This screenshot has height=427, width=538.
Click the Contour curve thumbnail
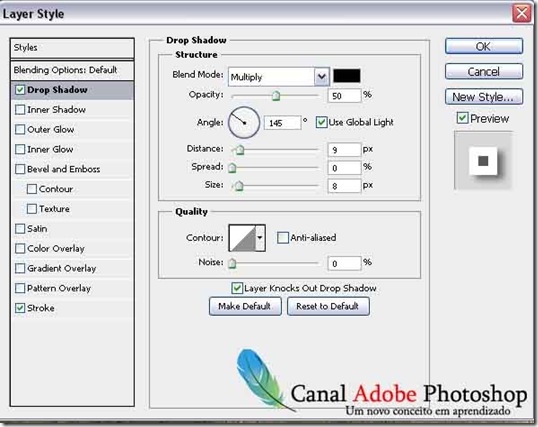pos(242,238)
